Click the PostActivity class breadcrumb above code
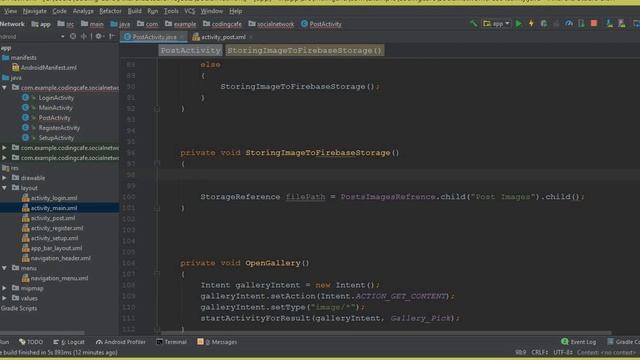 (190, 50)
